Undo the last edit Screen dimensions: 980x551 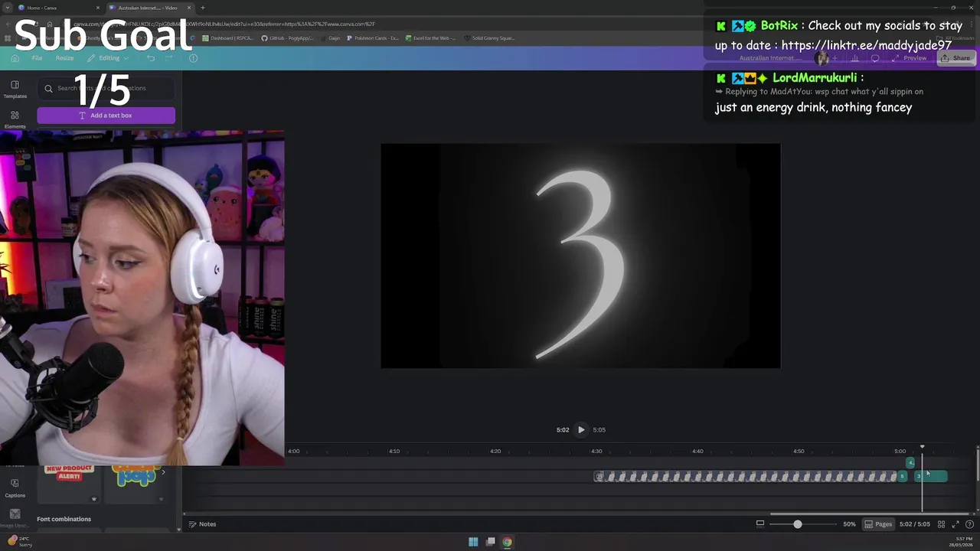tap(151, 58)
